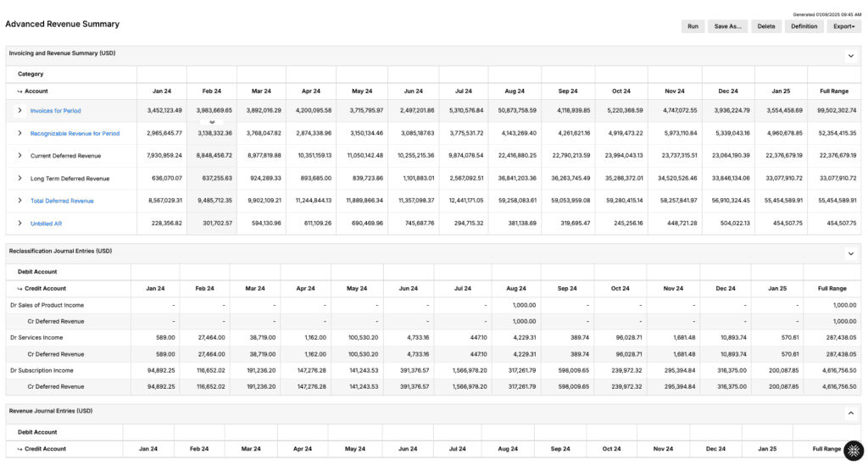The height and width of the screenshot is (465, 868).
Task: Click the Full Range column header in summary
Action: click(x=834, y=91)
